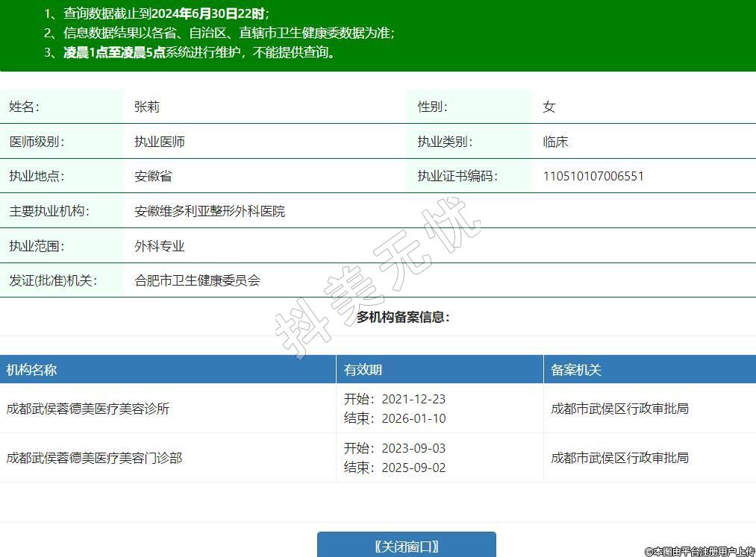The width and height of the screenshot is (756, 557).
Task: Select the 成都武侯蓉德美医疗美容门诊部 row
Action: point(94,458)
